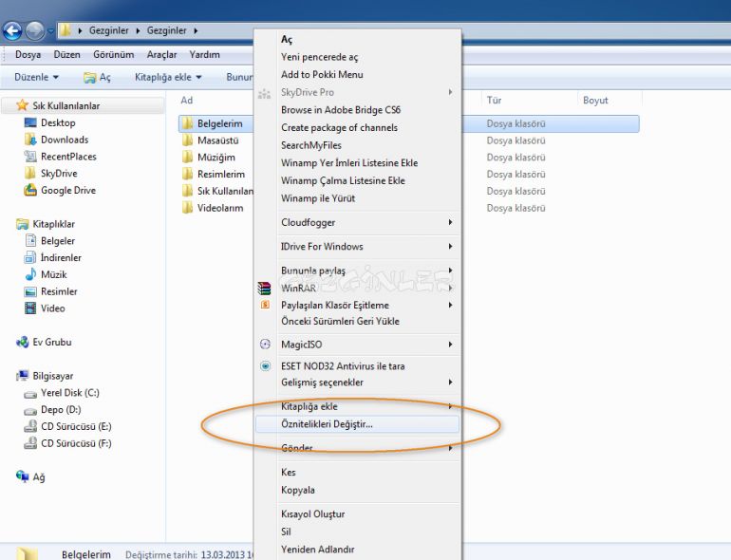The image size is (731, 560).
Task: Open the Görünüm menu
Action: 113,54
